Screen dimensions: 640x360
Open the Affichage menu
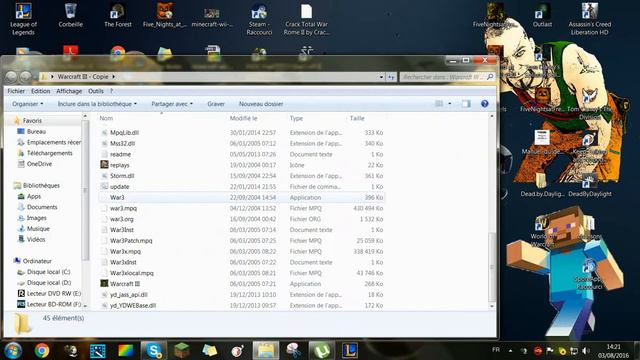69,91
